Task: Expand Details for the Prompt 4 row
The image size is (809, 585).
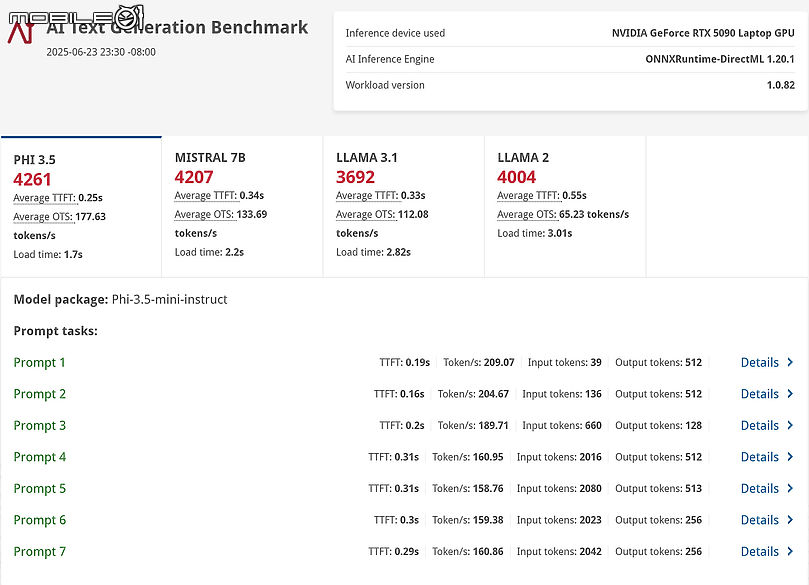Action: point(767,457)
